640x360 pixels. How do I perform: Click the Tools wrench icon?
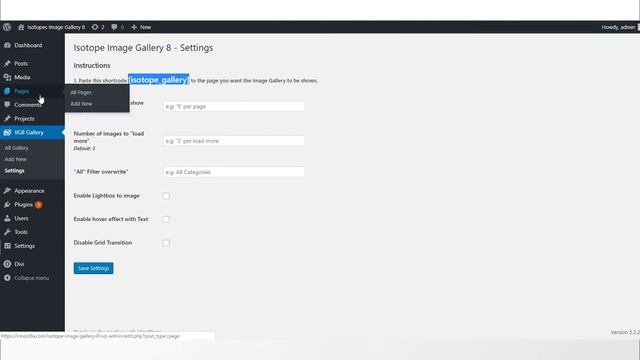click(x=7, y=232)
